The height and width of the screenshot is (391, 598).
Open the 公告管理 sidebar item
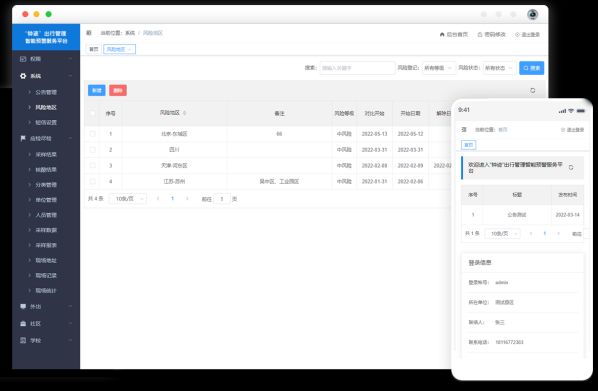[46, 92]
